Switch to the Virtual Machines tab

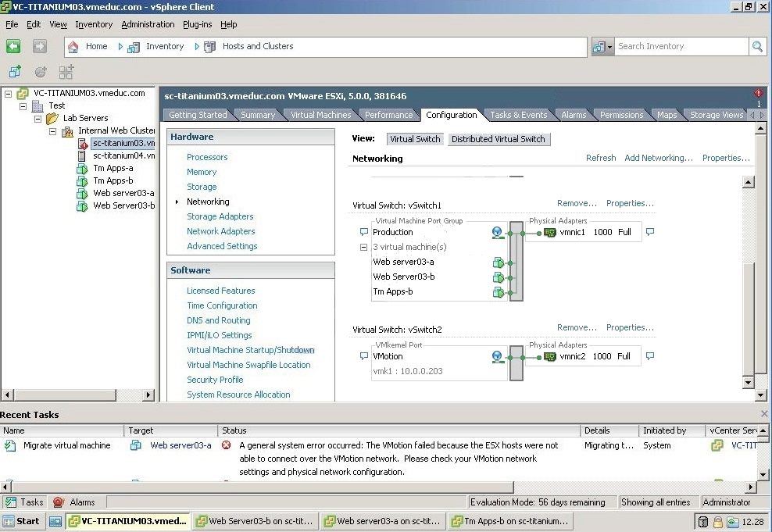pos(321,115)
